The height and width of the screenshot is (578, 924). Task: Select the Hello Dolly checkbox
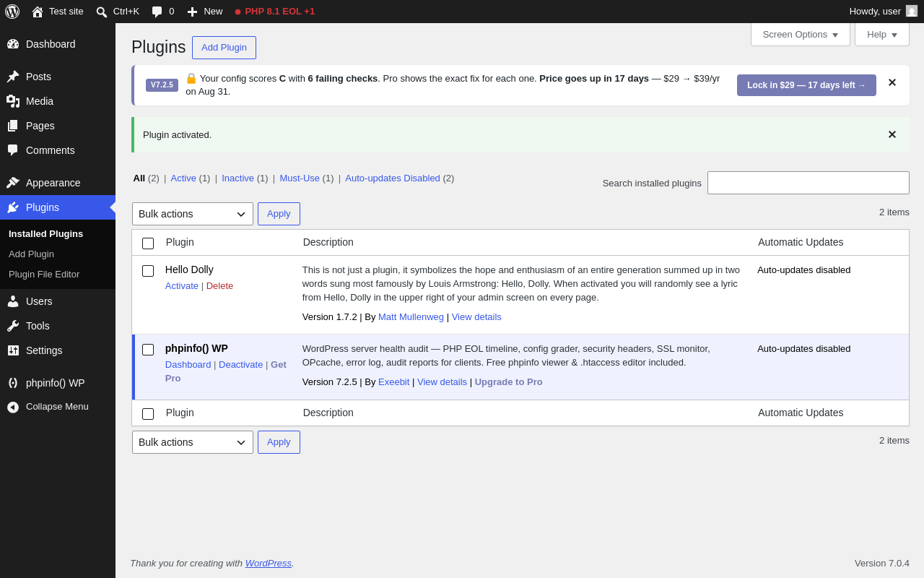coord(148,271)
